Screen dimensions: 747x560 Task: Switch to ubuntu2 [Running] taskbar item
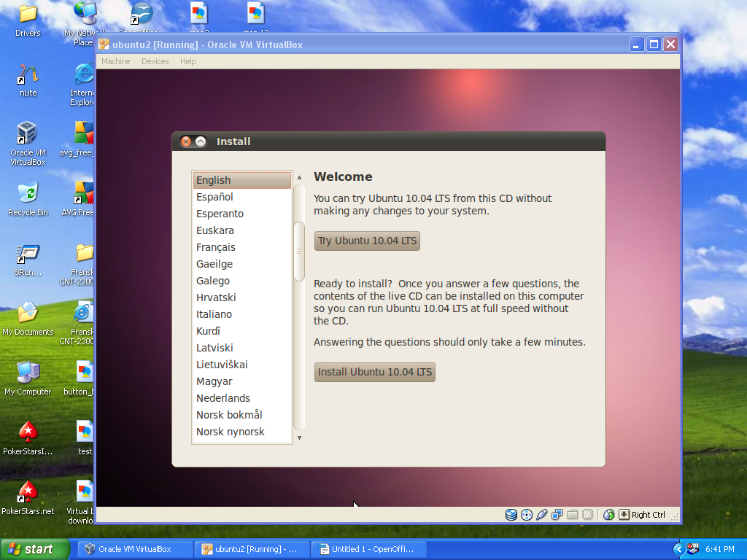click(x=252, y=549)
